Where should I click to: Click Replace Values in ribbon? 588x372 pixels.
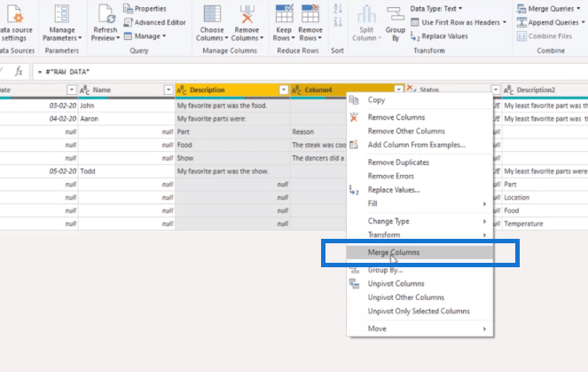pyautogui.click(x=439, y=36)
